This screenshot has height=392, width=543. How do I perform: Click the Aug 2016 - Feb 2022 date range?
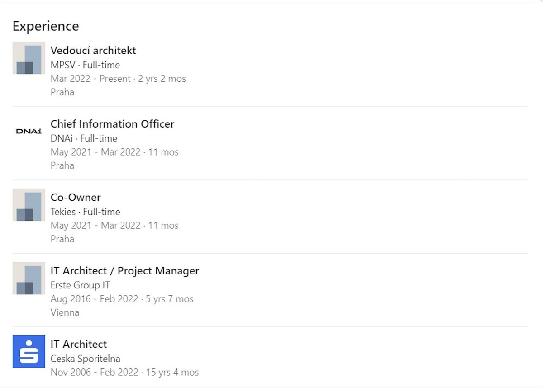[x=94, y=299]
